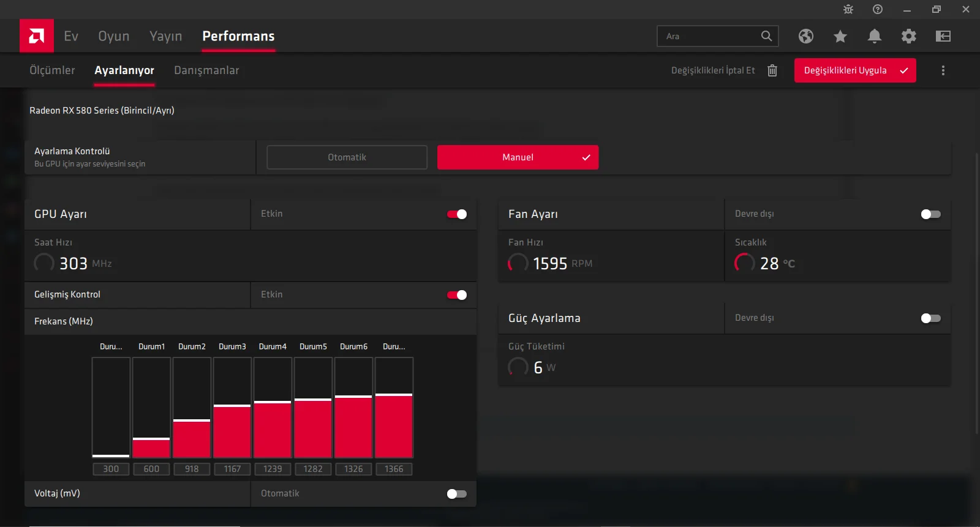
Task: Click the search magnifier icon
Action: [x=766, y=36]
